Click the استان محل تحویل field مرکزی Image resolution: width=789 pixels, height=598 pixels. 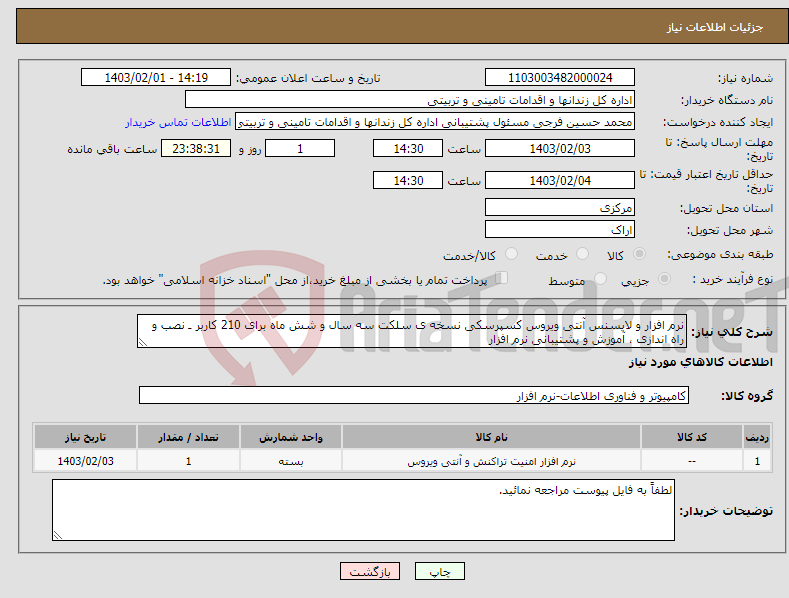coord(560,207)
